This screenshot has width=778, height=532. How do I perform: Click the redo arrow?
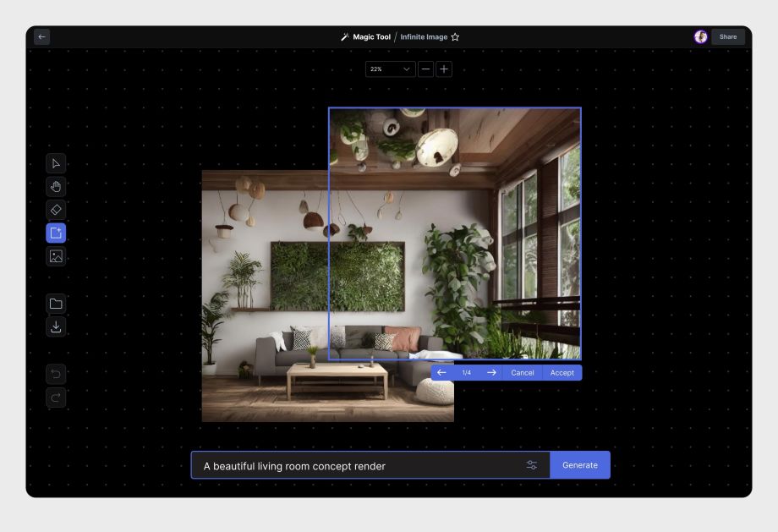coord(56,397)
